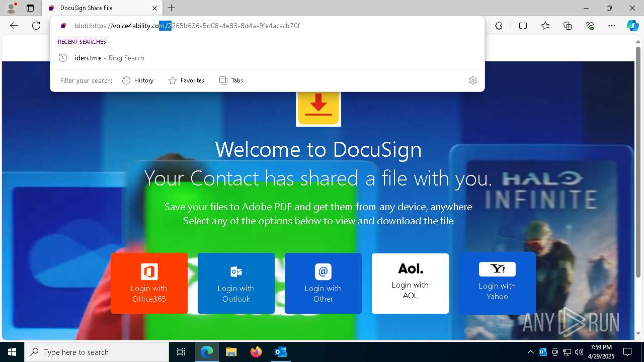Click the vertical scrollbar thumb
Viewport: 644px width, 362px height.
pyautogui.click(x=638, y=161)
